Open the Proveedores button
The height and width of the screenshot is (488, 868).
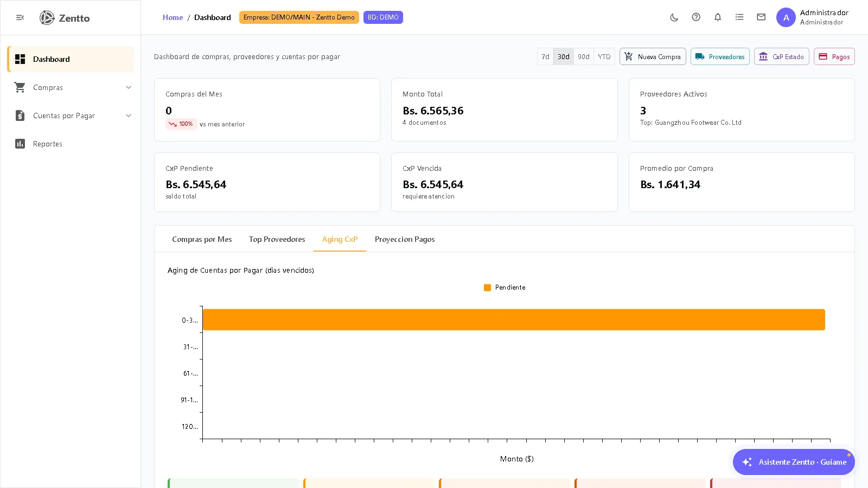720,56
